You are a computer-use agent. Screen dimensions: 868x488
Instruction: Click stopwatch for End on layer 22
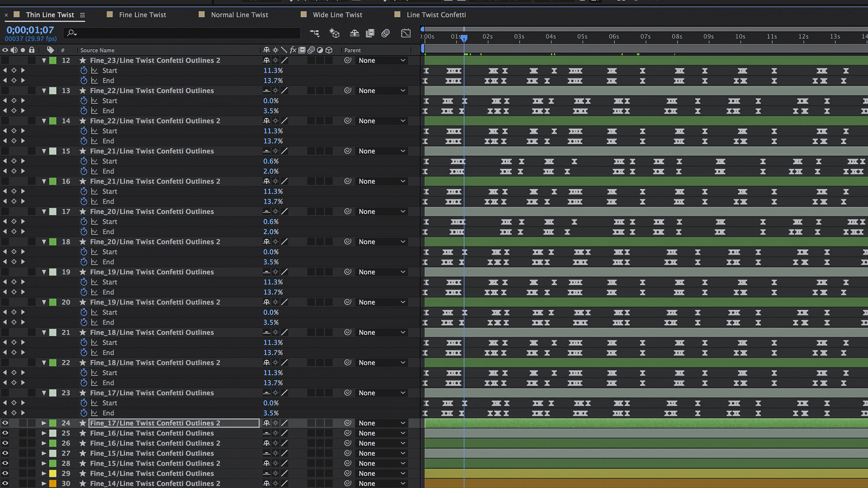(84, 383)
